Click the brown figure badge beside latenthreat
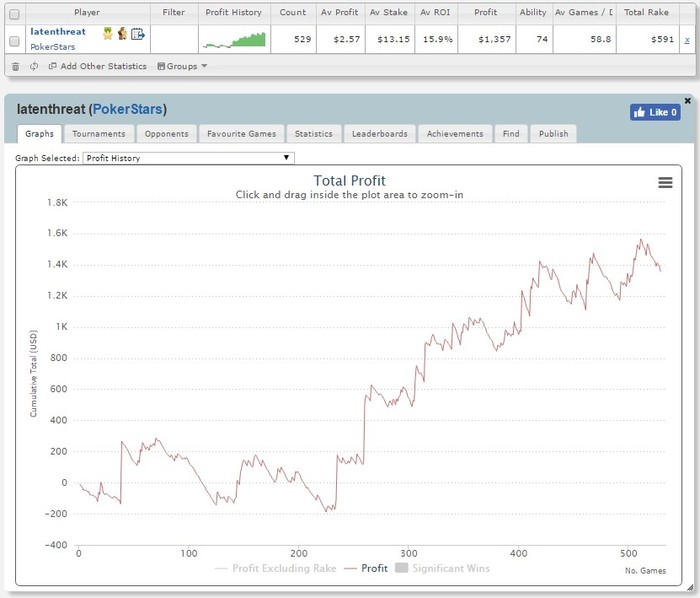700x598 pixels. (x=122, y=33)
